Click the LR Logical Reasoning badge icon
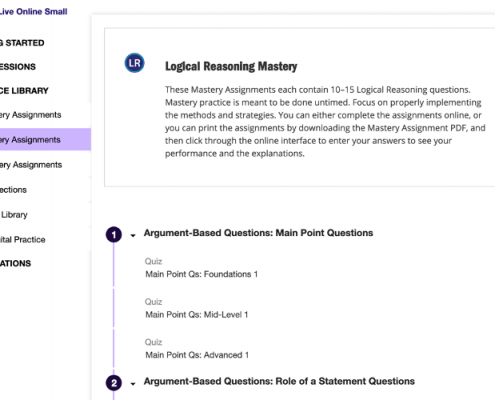This screenshot has width=495, height=400. 135,63
